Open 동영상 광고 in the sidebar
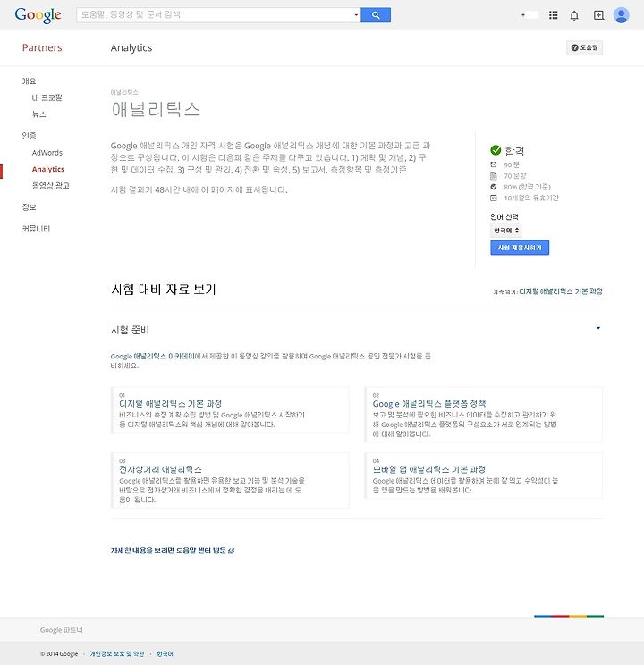 click(x=50, y=186)
